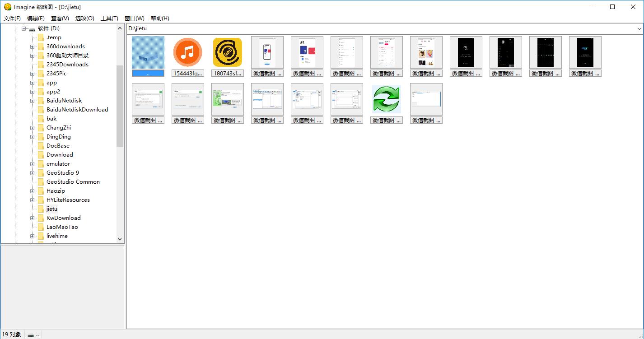The height and width of the screenshot is (339, 644).
Task: Select the 2345Pic folder name
Action: (56, 74)
